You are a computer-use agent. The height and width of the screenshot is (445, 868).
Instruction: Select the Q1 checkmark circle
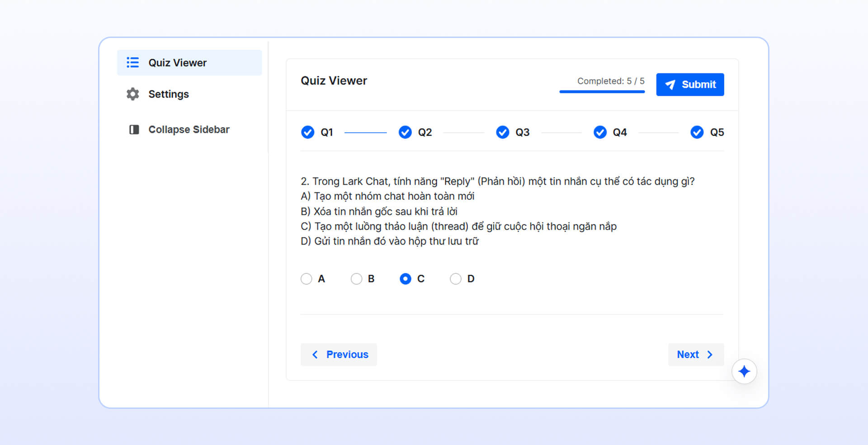point(307,132)
